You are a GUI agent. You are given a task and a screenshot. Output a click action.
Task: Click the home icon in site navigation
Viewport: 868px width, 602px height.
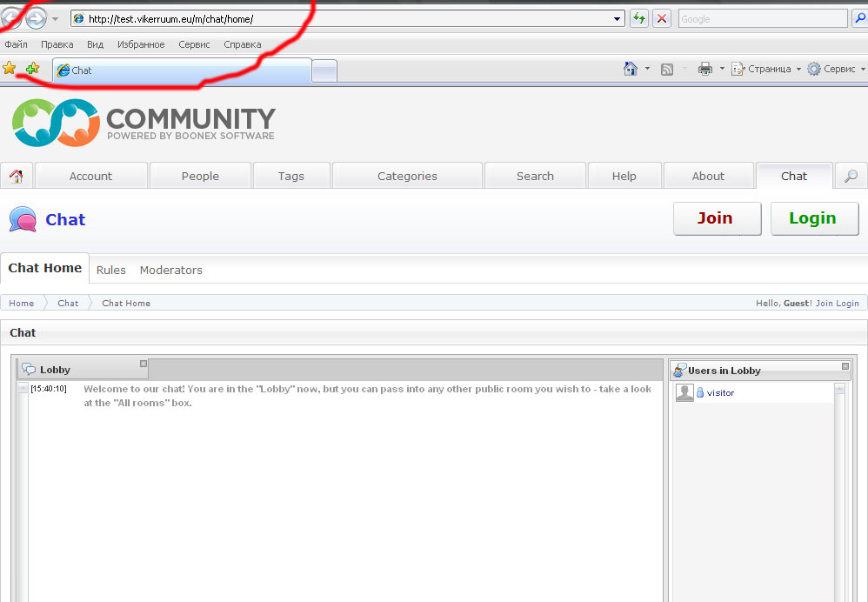click(16, 177)
